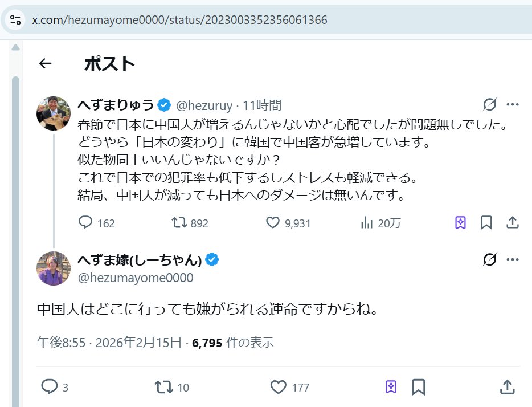Click the back arrow next to ポスト
The image size is (532, 407).
pos(45,64)
